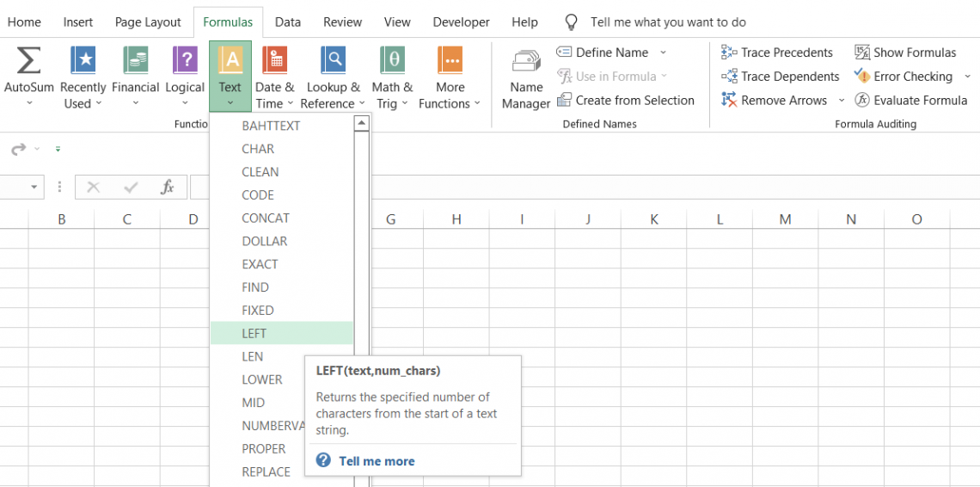Click the Logical functions icon
The height and width of the screenshot is (487, 980).
coord(185,61)
